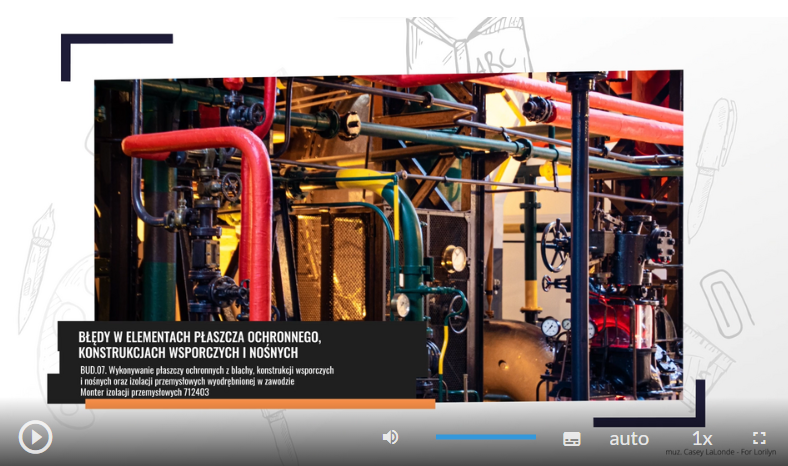The image size is (788, 466).
Task: Click the blue volume slider
Action: (485, 437)
